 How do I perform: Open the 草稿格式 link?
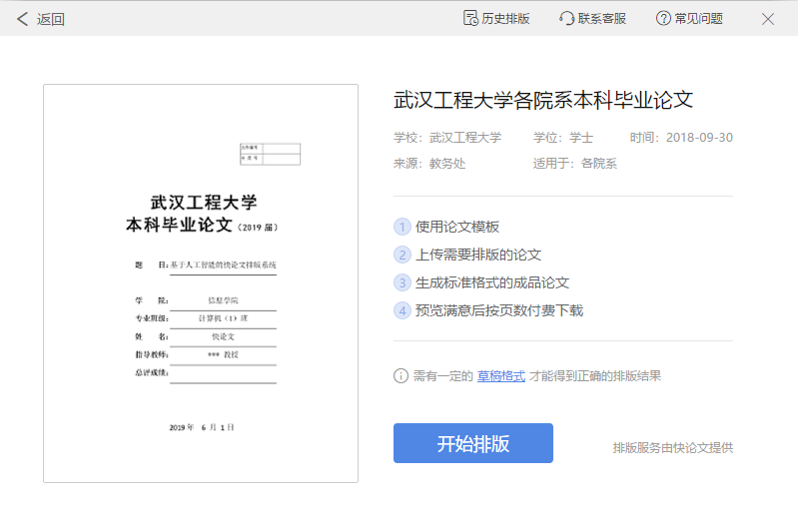500,376
